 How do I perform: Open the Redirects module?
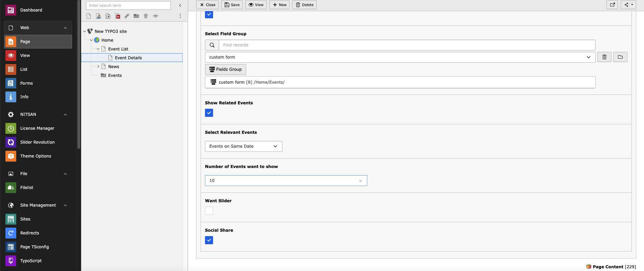coord(38,233)
